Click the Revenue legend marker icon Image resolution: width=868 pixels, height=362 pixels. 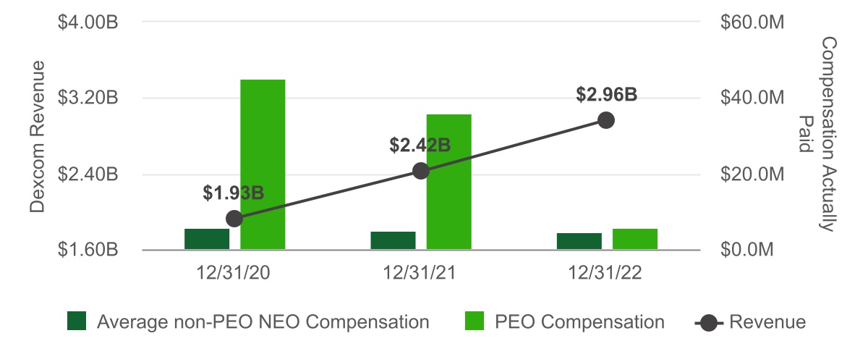708,322
